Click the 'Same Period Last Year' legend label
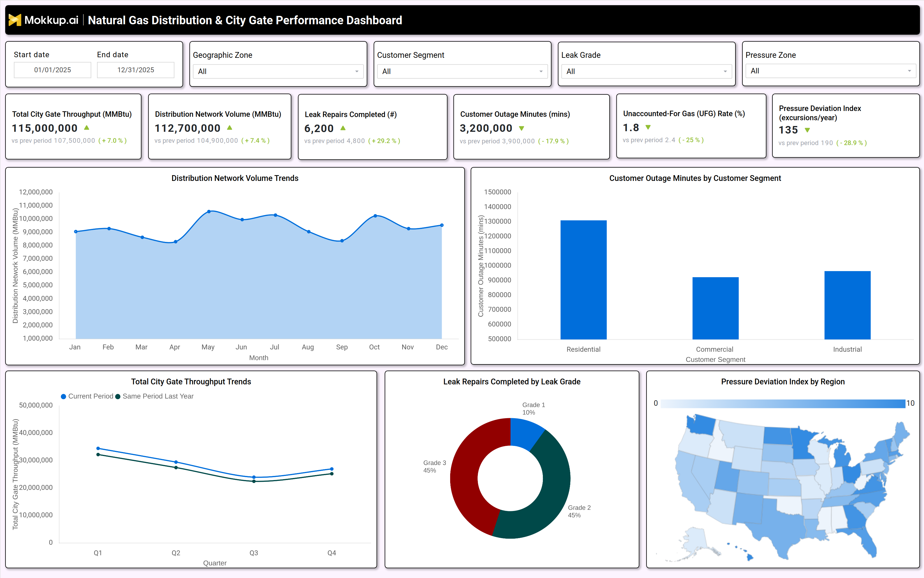The height and width of the screenshot is (578, 924). click(158, 397)
